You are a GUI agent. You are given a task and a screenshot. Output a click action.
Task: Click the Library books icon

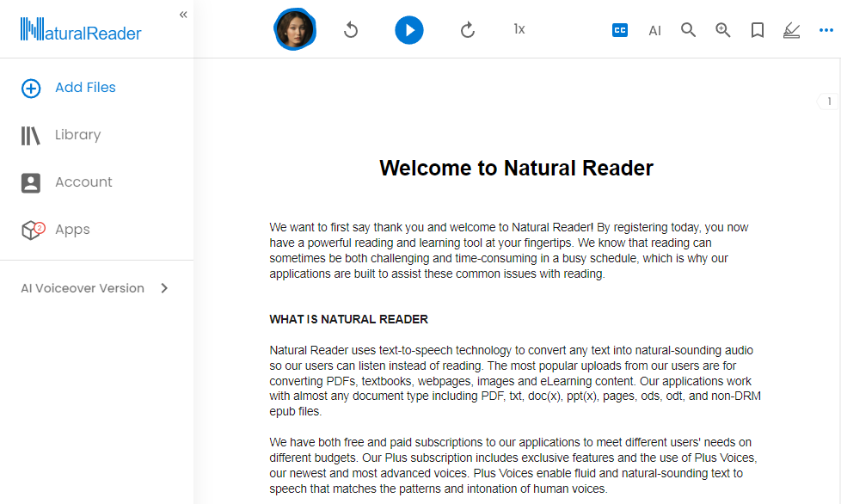(31, 136)
